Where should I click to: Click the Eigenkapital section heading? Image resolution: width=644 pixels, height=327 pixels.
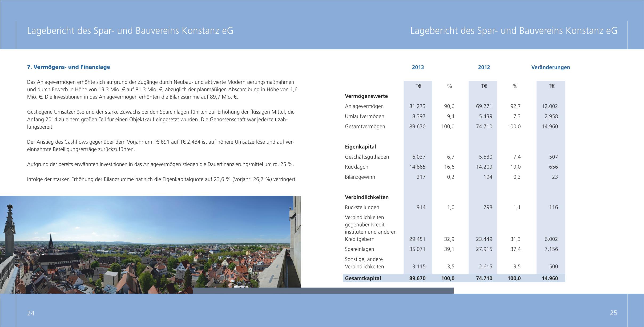click(360, 147)
